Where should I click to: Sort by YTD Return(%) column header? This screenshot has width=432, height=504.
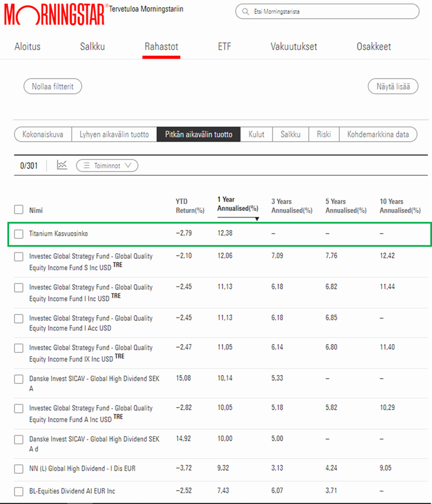pos(190,206)
